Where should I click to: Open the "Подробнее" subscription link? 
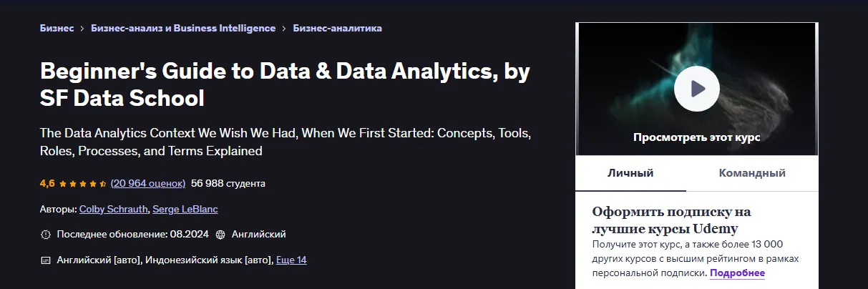pyautogui.click(x=738, y=273)
